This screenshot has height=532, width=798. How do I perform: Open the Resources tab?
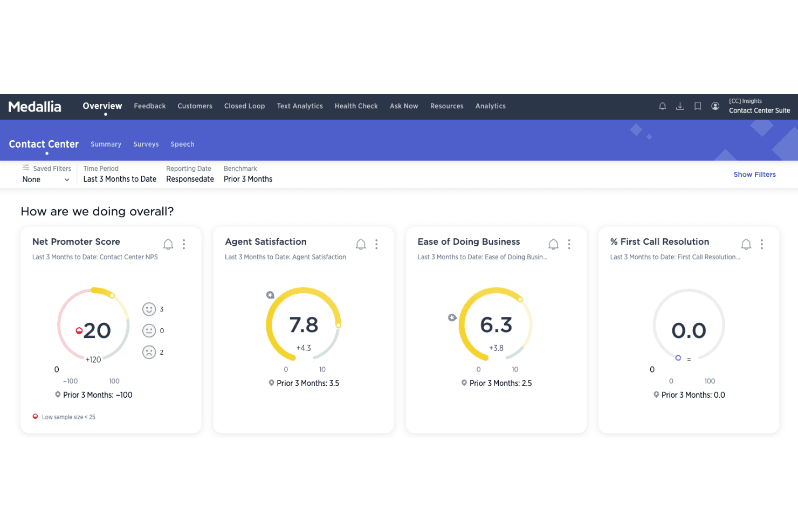pyautogui.click(x=447, y=106)
